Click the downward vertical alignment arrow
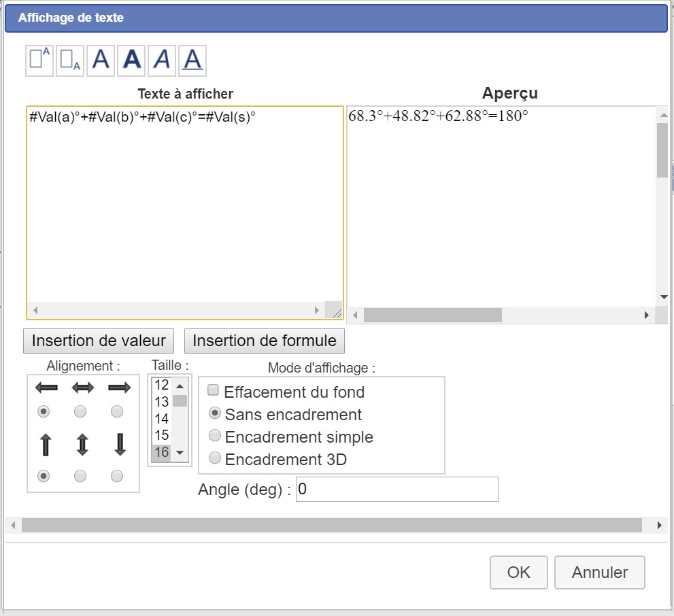The width and height of the screenshot is (674, 616). (119, 445)
